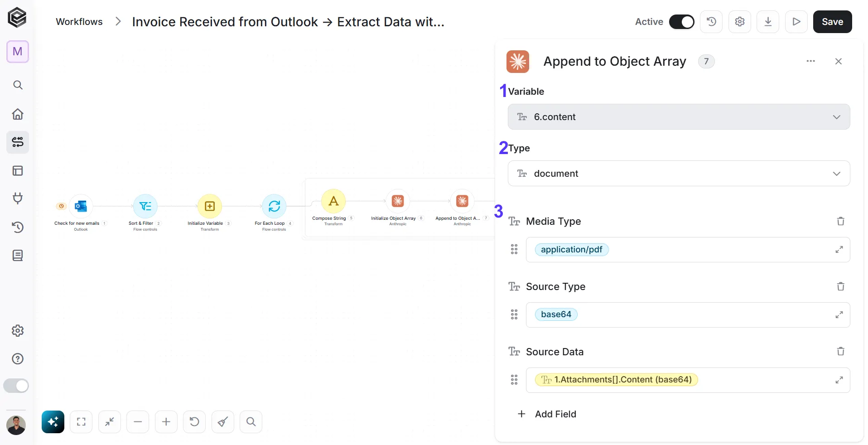
Task: Open the AI sparkle assistant button
Action: 53,422
